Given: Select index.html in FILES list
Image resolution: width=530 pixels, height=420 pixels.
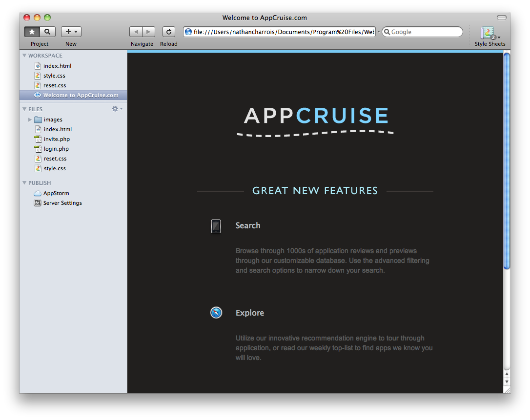Looking at the screenshot, I should pos(58,129).
